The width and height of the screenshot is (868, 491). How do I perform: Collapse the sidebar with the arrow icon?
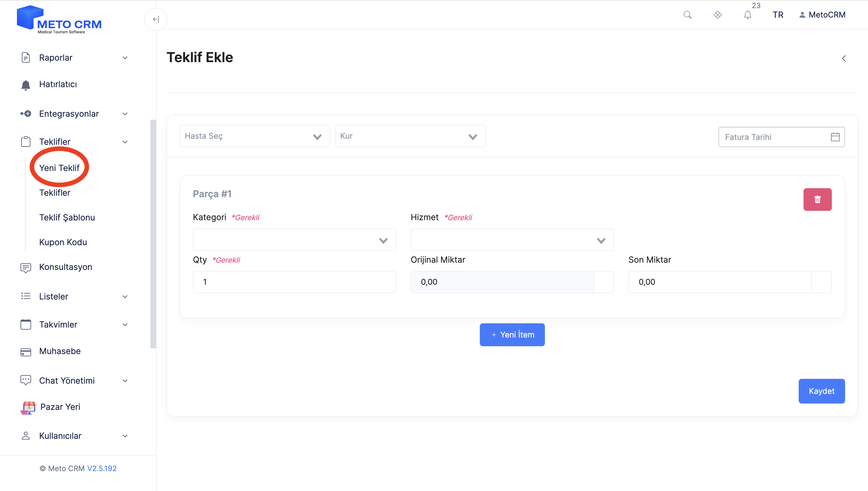pyautogui.click(x=156, y=19)
